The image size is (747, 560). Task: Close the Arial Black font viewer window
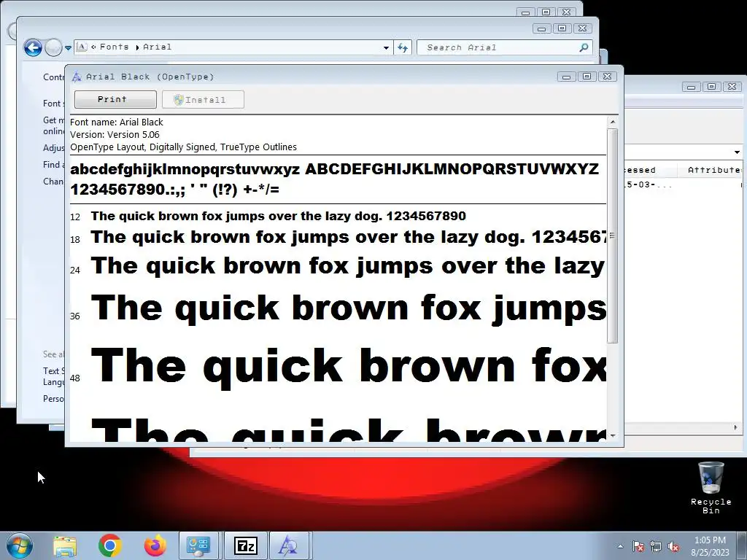coord(608,77)
